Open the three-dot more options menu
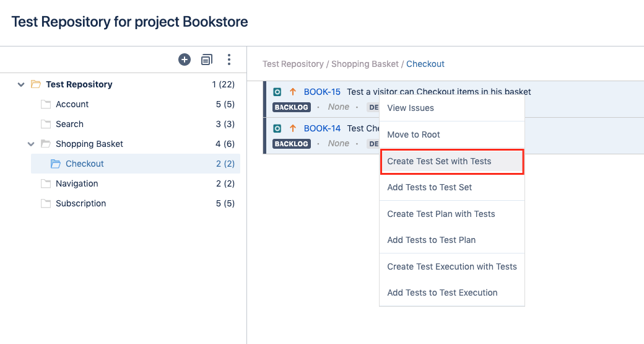 (229, 60)
